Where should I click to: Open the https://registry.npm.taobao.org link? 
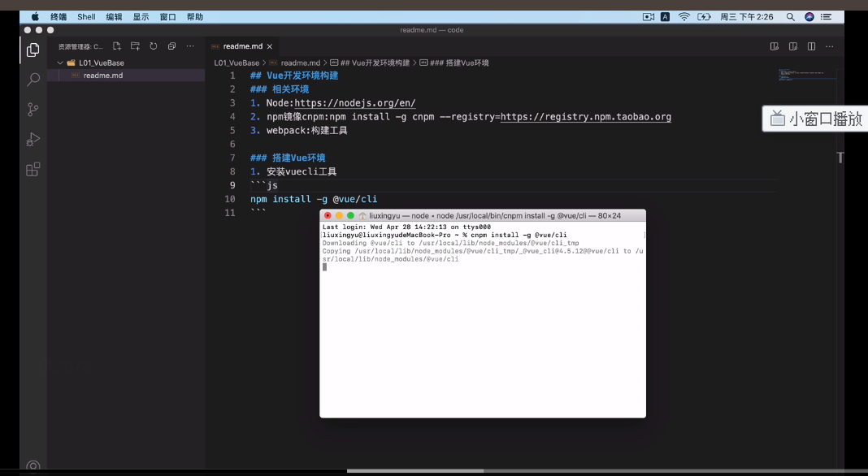tap(586, 117)
